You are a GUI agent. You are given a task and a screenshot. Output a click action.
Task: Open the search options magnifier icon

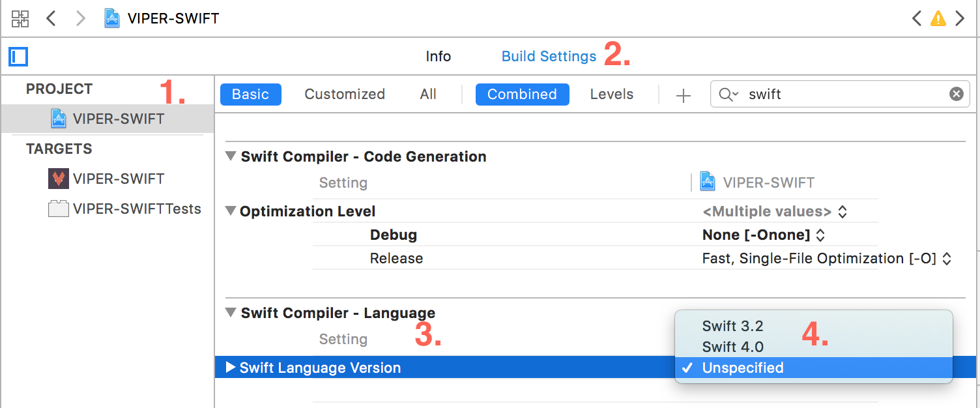728,95
